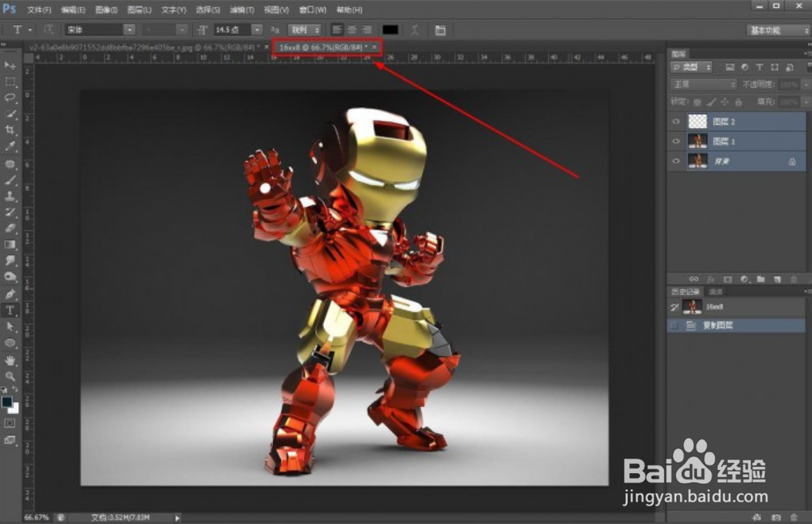Screen dimensions: 812x524
Task: Select the Eyedropper tool
Action: [x=10, y=146]
